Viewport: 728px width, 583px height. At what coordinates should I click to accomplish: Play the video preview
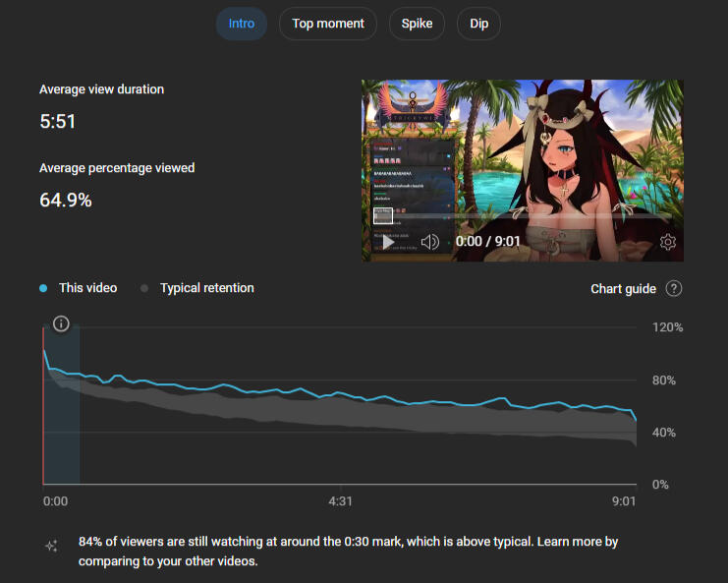coord(387,242)
